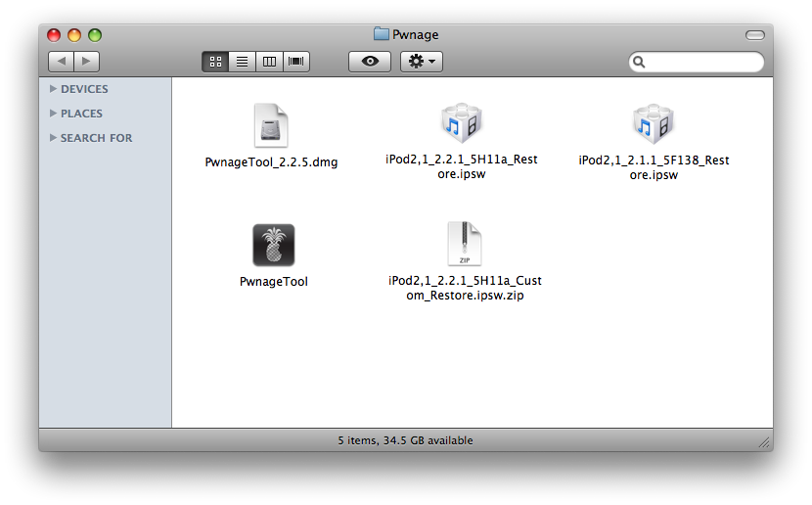Switch to icon view mode
The height and width of the screenshot is (505, 812).
point(215,62)
